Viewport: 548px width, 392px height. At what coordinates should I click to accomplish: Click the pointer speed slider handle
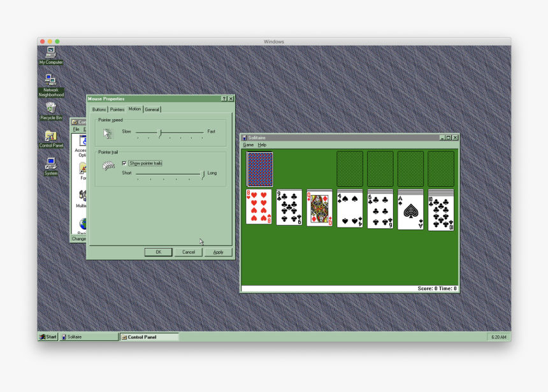tap(160, 133)
